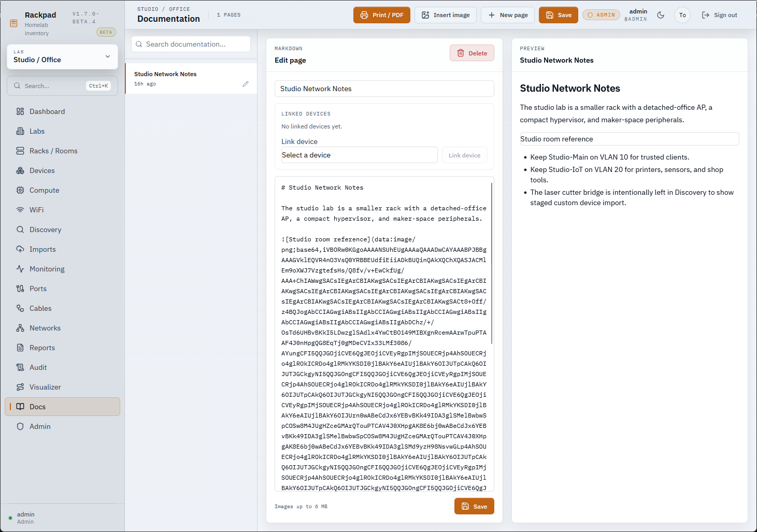Image resolution: width=757 pixels, height=532 pixels.
Task: Click the ADMIN role badge
Action: click(x=601, y=15)
